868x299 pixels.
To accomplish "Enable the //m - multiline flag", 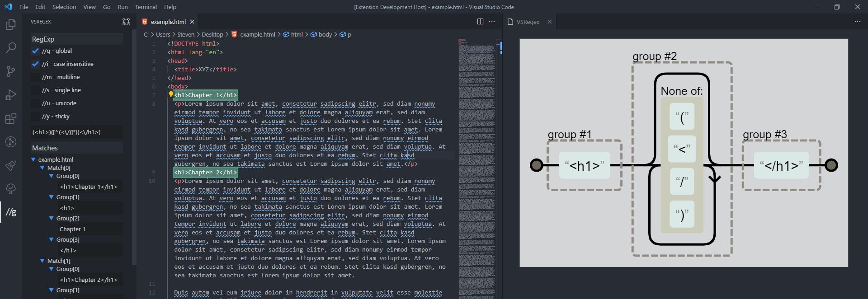I will click(x=35, y=77).
